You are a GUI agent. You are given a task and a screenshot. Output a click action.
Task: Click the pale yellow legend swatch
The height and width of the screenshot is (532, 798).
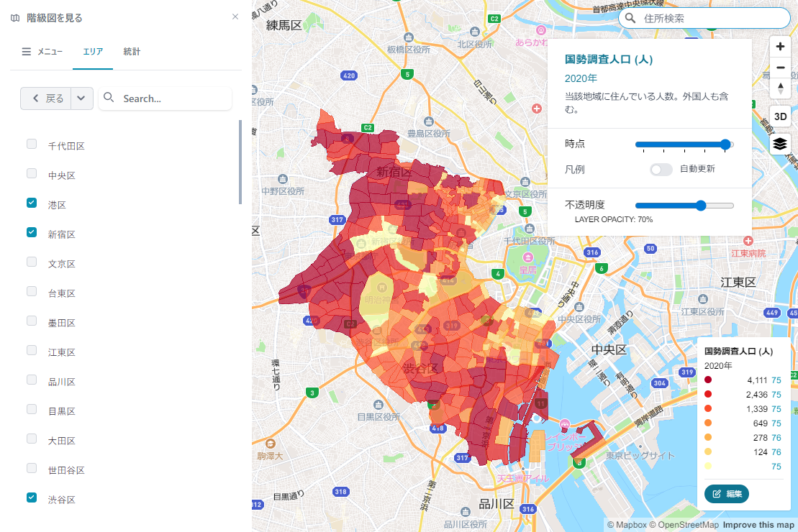(x=708, y=467)
